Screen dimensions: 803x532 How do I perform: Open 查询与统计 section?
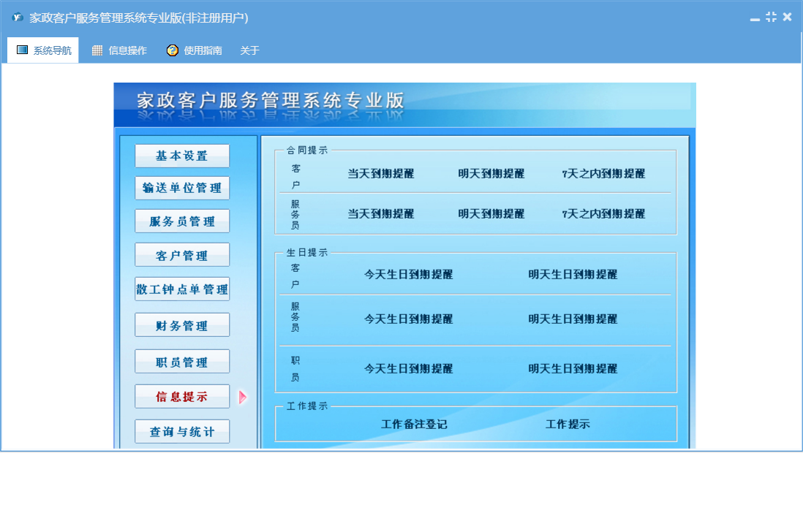click(182, 432)
